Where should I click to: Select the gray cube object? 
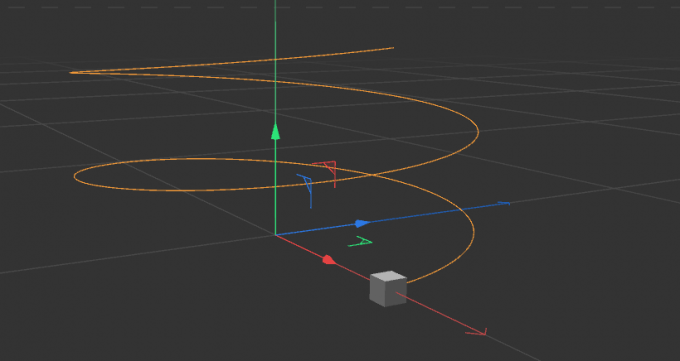point(388,289)
